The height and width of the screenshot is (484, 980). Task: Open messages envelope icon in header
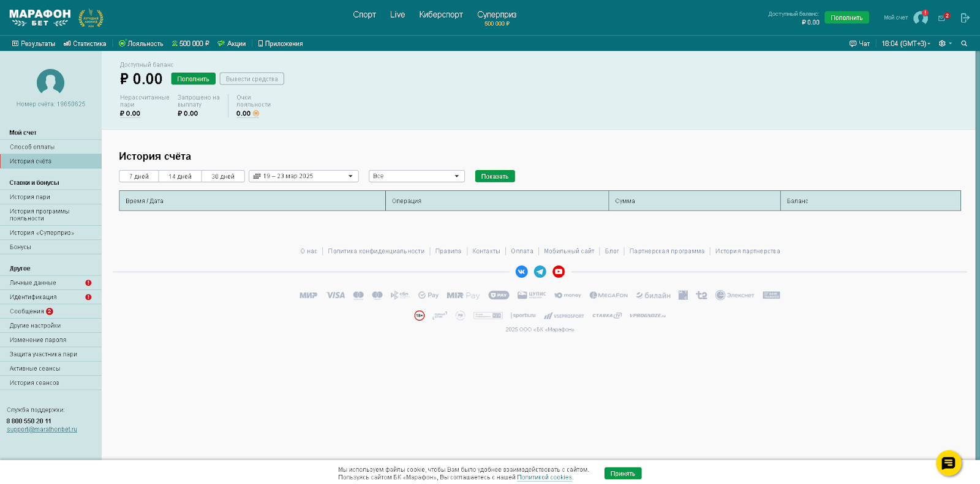point(942,18)
